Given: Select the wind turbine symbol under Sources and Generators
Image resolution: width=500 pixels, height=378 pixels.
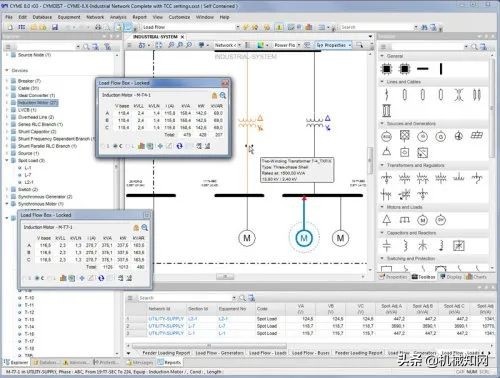Looking at the screenshot, I should [x=459, y=136].
